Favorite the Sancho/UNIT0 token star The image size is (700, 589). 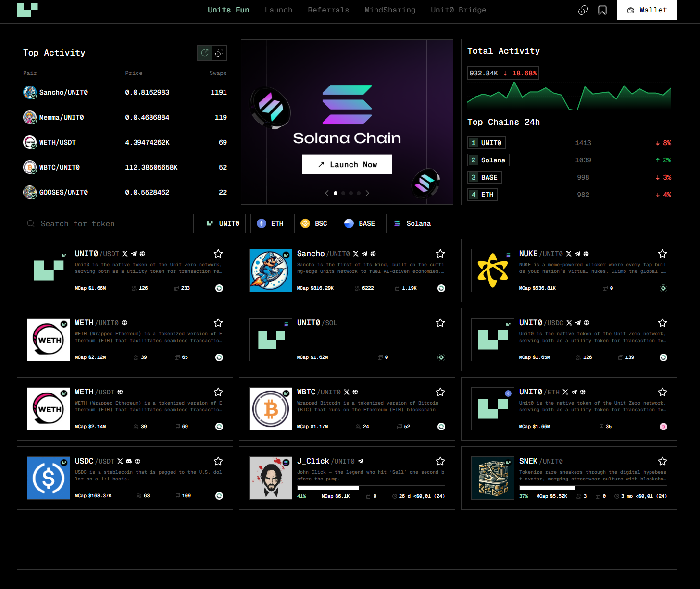coord(440,254)
